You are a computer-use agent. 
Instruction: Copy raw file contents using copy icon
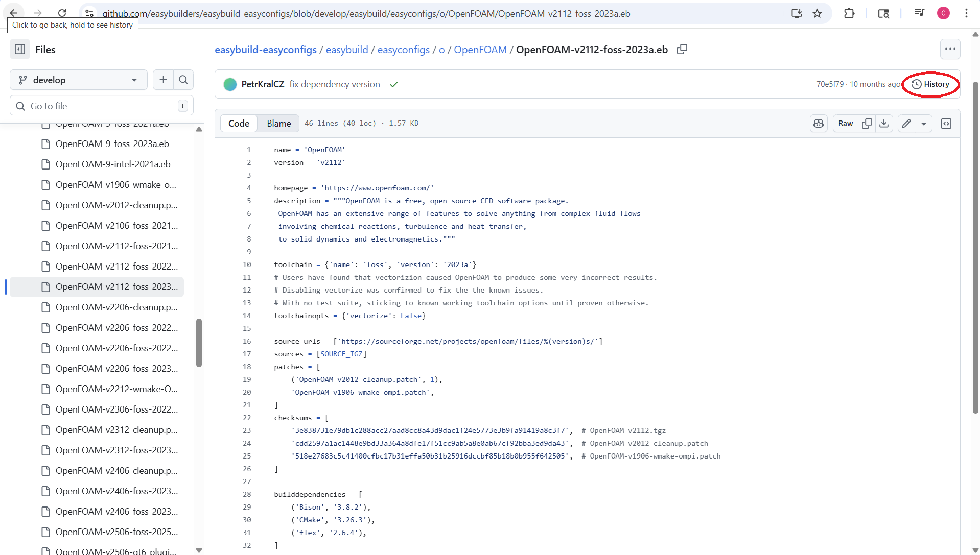click(x=867, y=123)
